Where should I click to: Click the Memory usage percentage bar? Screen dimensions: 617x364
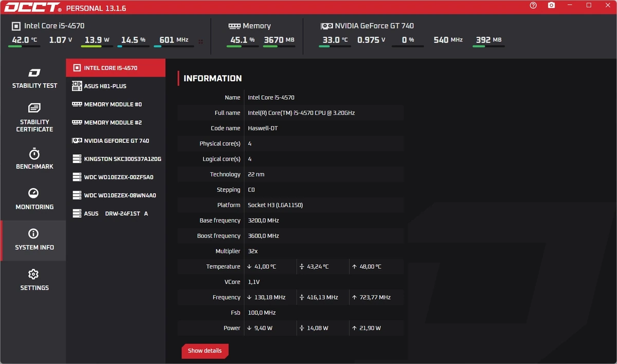pyautogui.click(x=243, y=46)
